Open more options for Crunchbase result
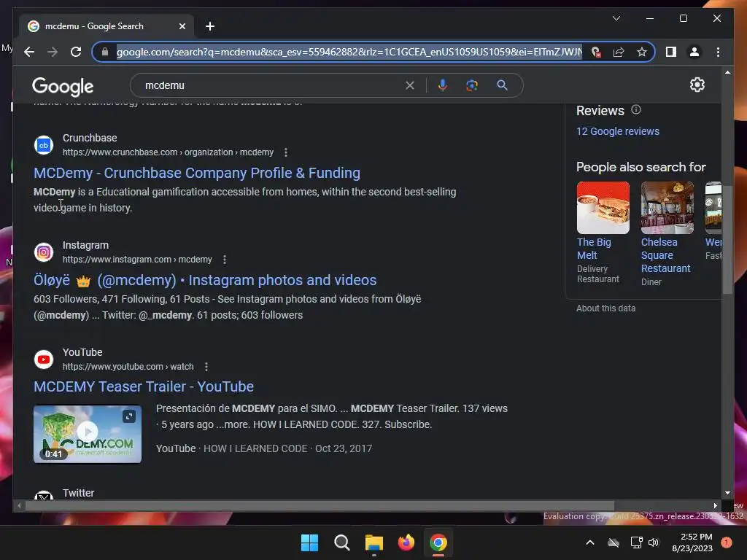 click(286, 152)
